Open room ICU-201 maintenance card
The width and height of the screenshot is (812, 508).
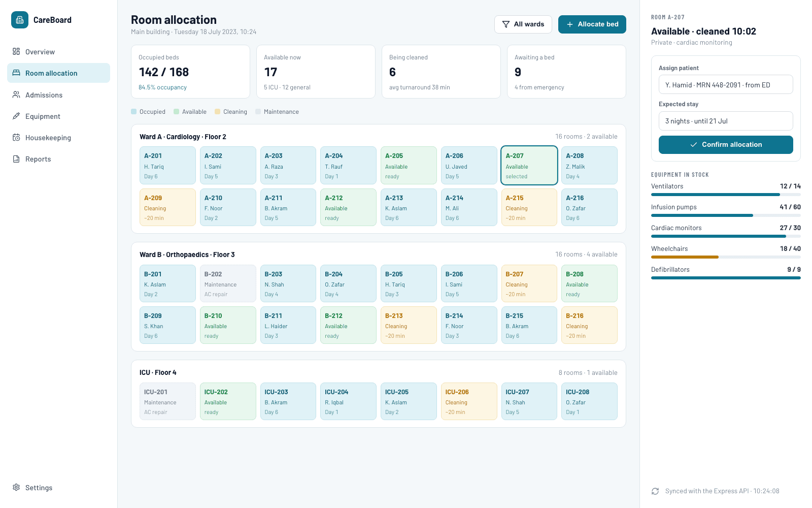pyautogui.click(x=167, y=401)
